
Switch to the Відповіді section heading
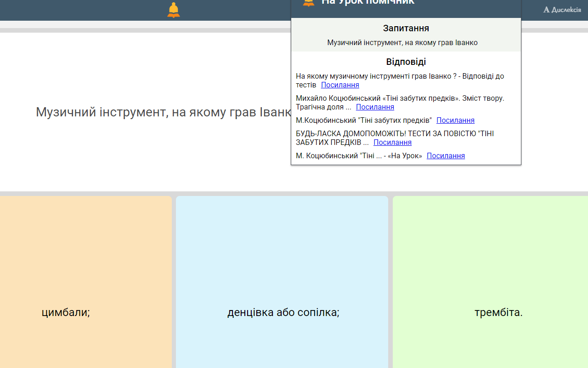point(406,61)
